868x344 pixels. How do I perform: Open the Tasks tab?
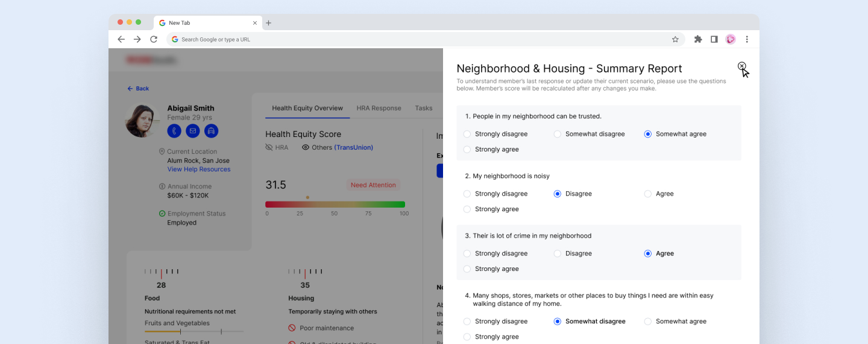click(x=423, y=108)
